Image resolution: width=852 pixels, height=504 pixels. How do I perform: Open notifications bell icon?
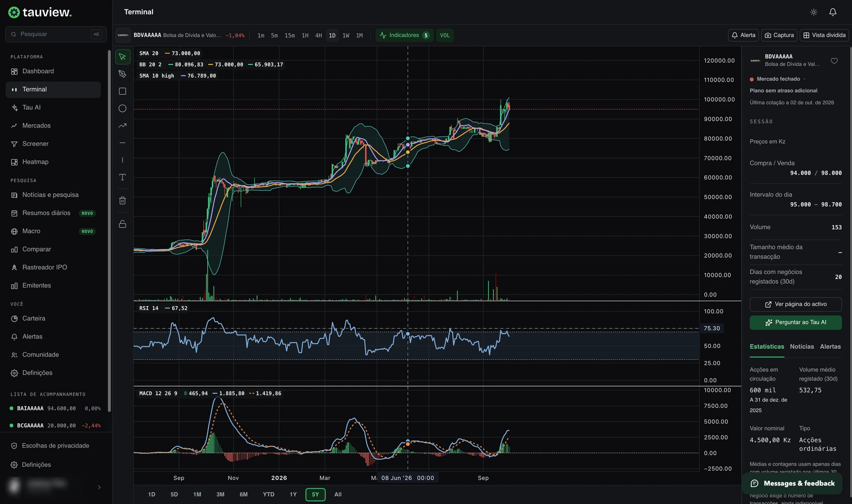833,12
